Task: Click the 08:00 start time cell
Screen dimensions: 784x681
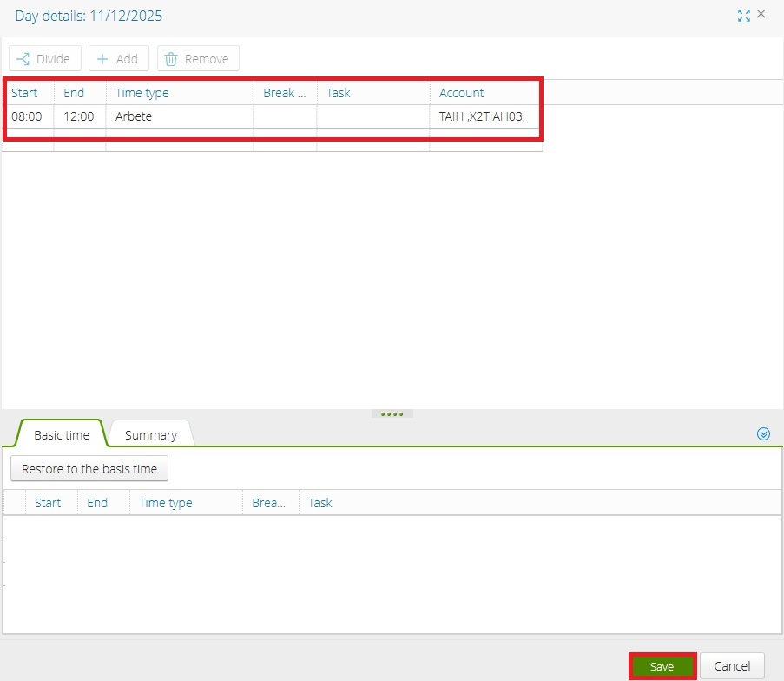Action: [27, 116]
